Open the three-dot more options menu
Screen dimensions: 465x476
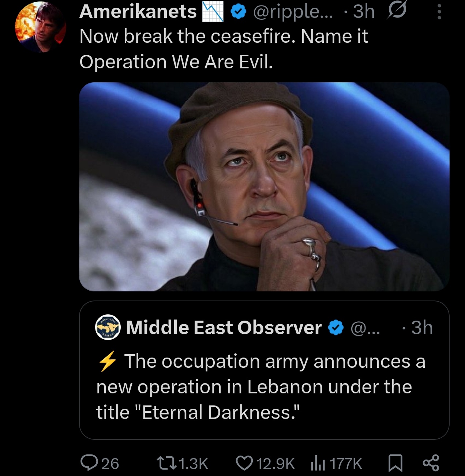click(439, 12)
